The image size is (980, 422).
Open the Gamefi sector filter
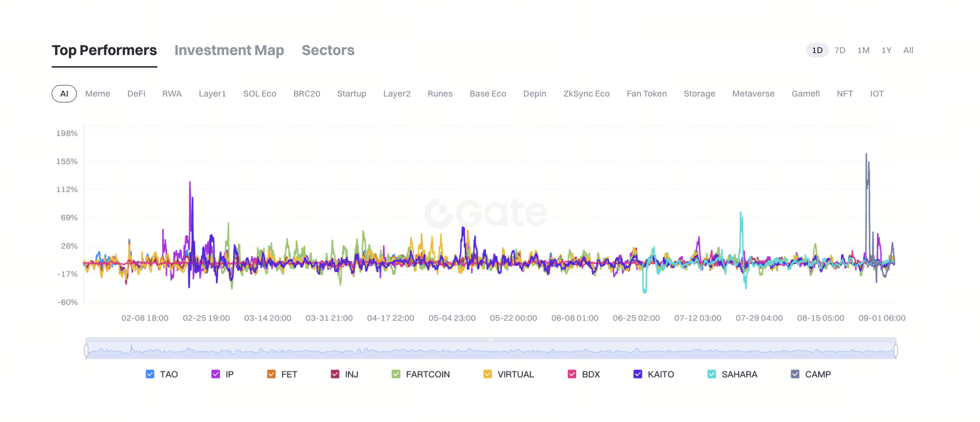click(x=806, y=94)
